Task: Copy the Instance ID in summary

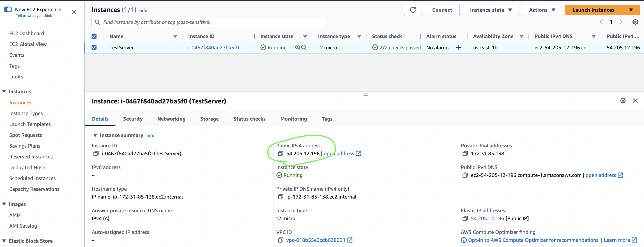Action: pos(96,154)
